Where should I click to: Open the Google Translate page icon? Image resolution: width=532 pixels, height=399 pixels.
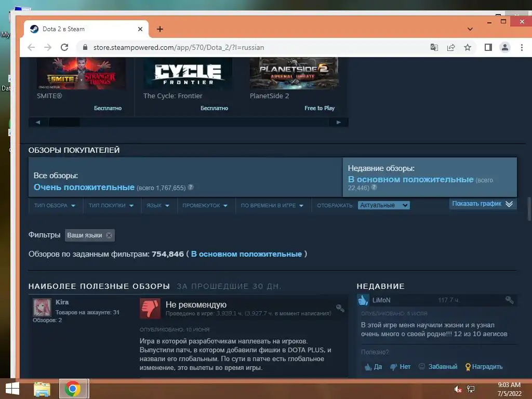pyautogui.click(x=434, y=47)
